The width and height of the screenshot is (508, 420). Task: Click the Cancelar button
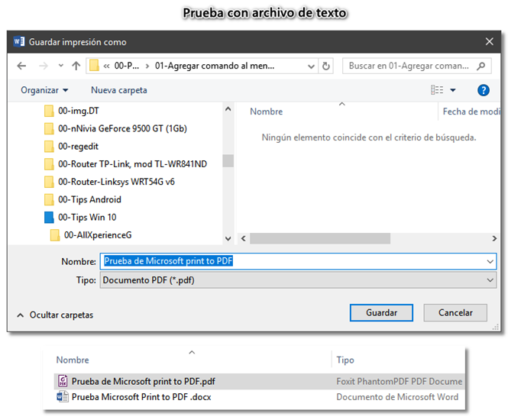[x=455, y=312]
